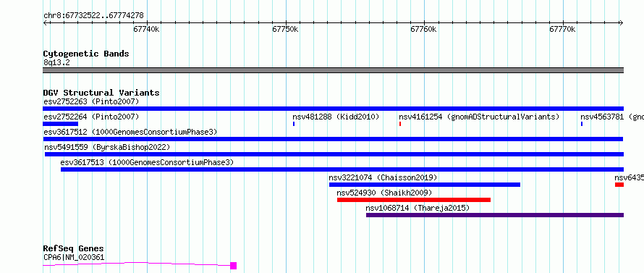This screenshot has width=644, height=273.
Task: Open the nsv524930 (Shaikh2009) label
Action: (384, 193)
